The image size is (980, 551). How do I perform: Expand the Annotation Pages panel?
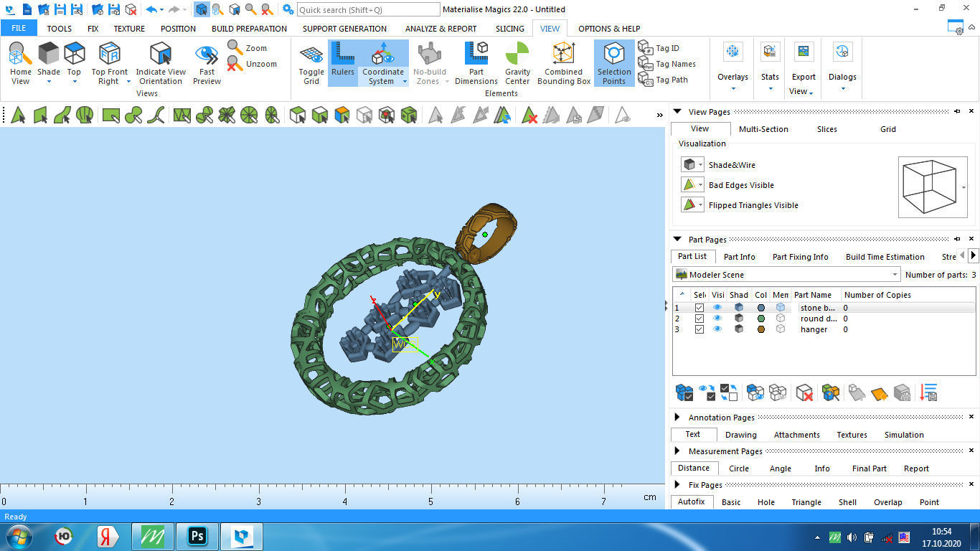click(x=677, y=418)
